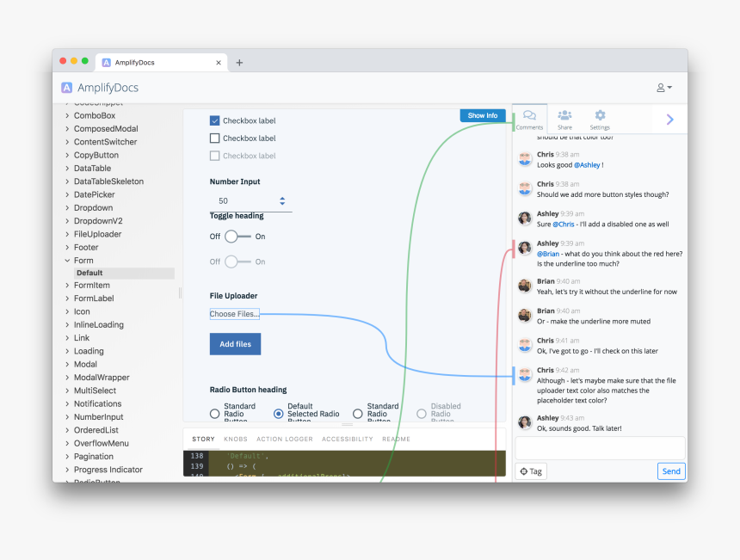Click the sidebar resize handle beside the tree
The width and height of the screenshot is (740, 560).
tap(180, 293)
